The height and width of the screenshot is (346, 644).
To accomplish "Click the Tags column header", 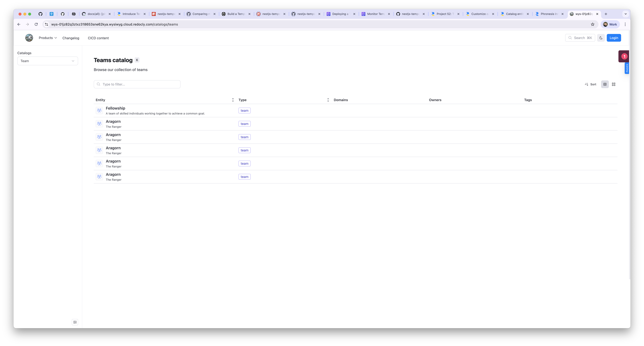I will coord(528,100).
